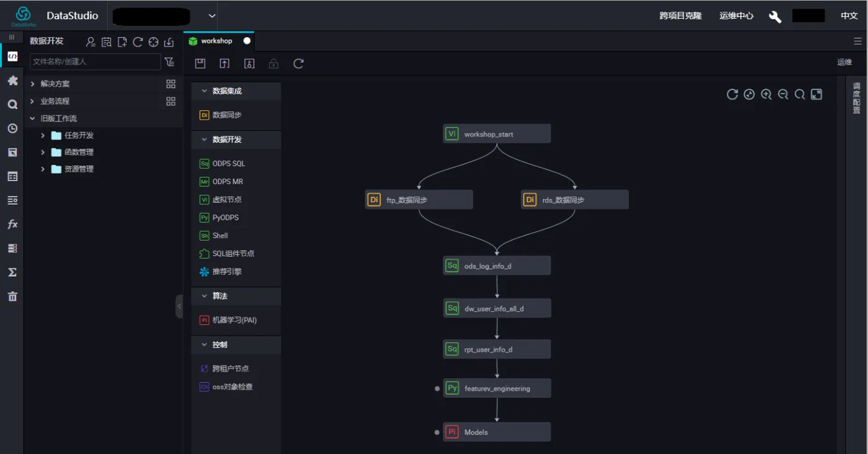Collapse the 数据开发 palette group
Screen dimensions: 868x454
pos(205,140)
